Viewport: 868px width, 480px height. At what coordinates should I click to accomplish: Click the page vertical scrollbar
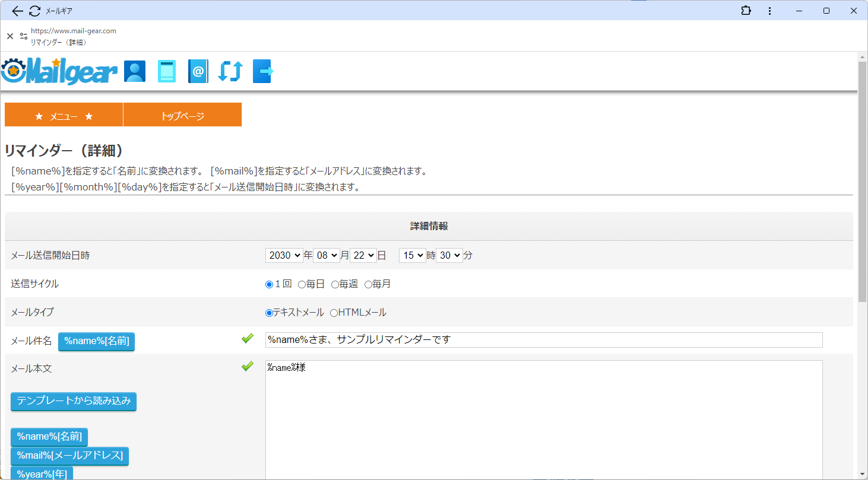(863, 182)
